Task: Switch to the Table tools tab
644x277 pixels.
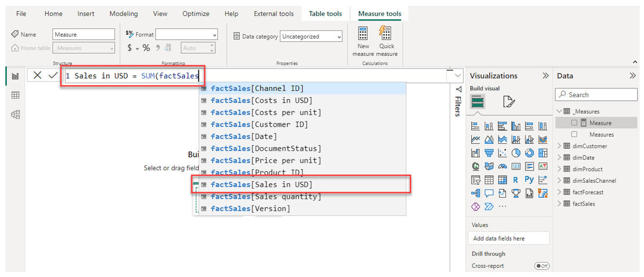Action: 325,14
